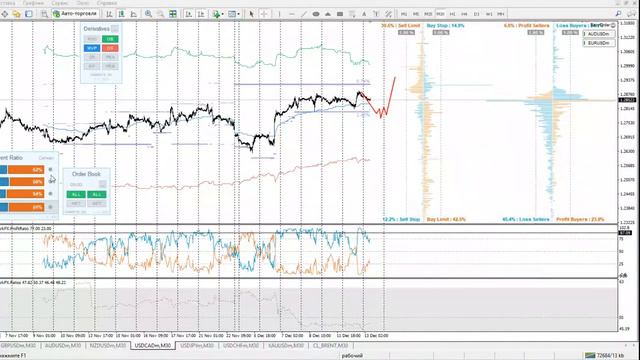The width and height of the screenshot is (640, 360).
Task: Switch to M5 timeframe
Action: 416,14
